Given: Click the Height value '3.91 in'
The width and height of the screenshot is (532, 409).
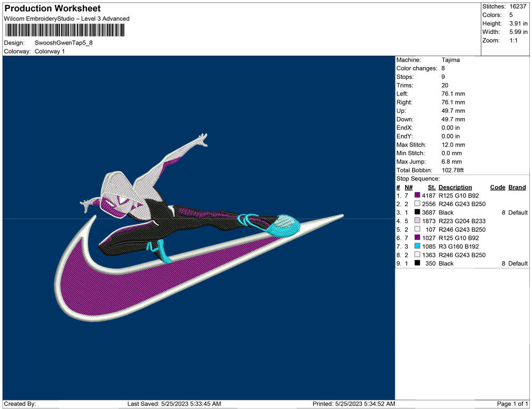Looking at the screenshot, I should pos(518,24).
